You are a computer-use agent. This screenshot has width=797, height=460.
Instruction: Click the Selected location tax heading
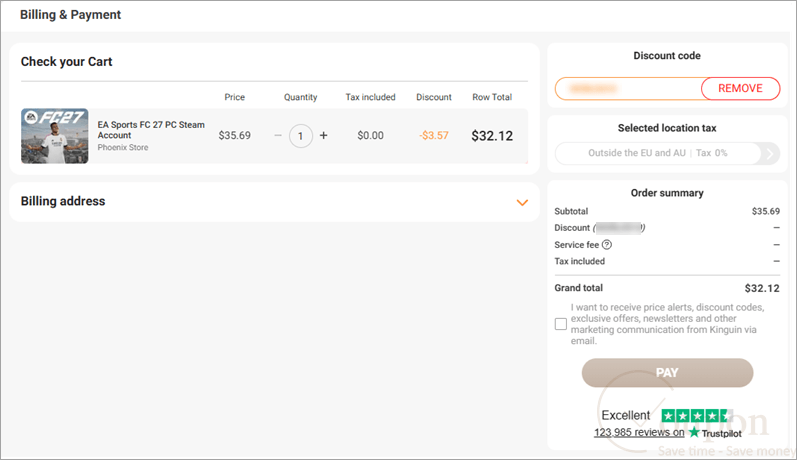[x=667, y=128]
